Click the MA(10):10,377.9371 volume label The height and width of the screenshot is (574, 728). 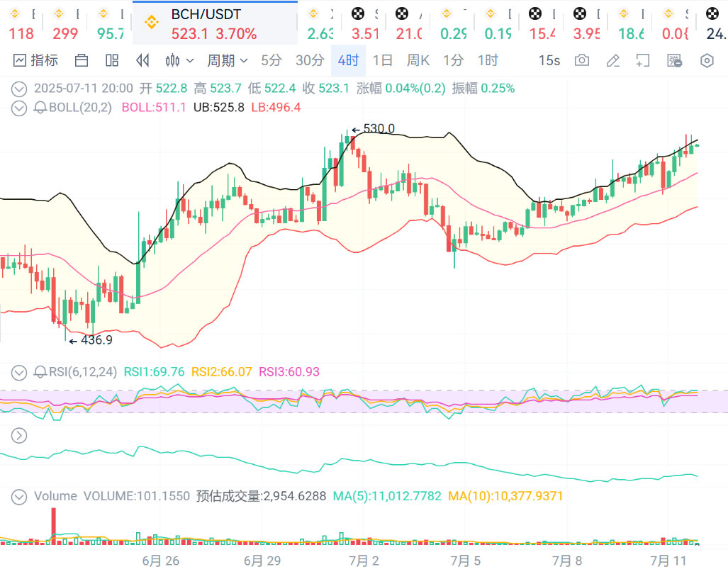click(505, 497)
